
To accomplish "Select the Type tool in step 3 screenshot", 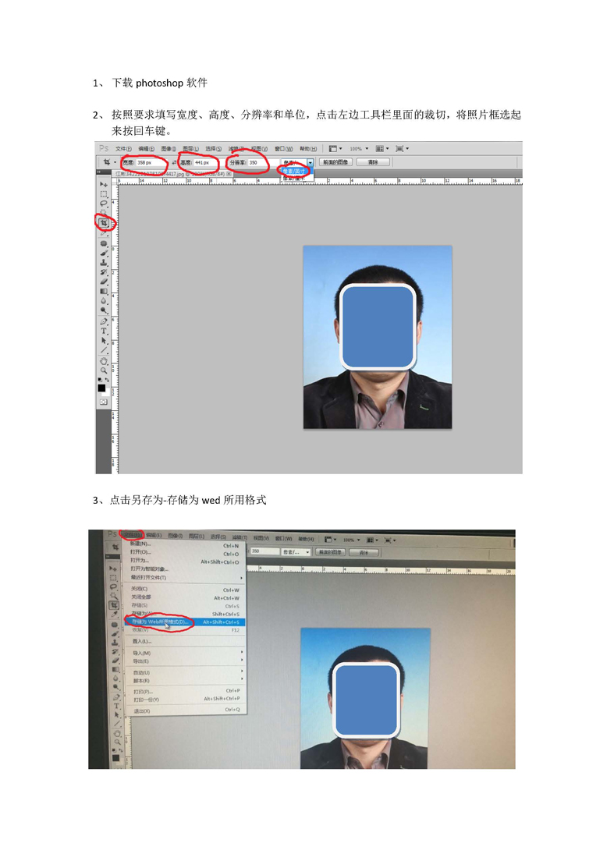I will coord(116,706).
